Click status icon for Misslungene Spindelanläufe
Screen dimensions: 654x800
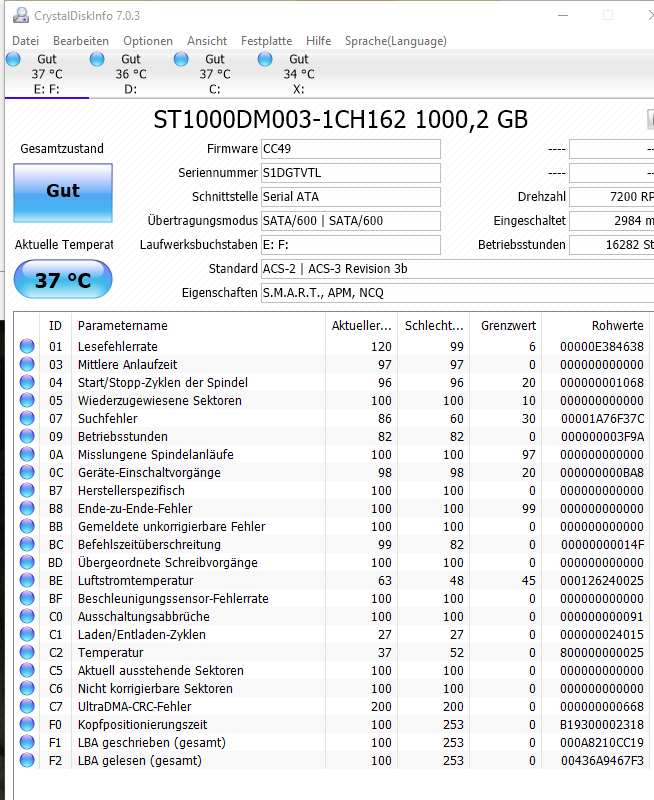tap(27, 454)
